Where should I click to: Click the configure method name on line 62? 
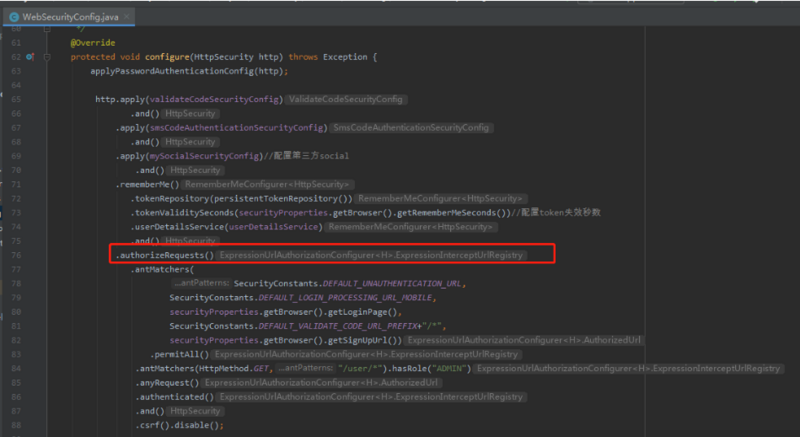pyautogui.click(x=167, y=57)
